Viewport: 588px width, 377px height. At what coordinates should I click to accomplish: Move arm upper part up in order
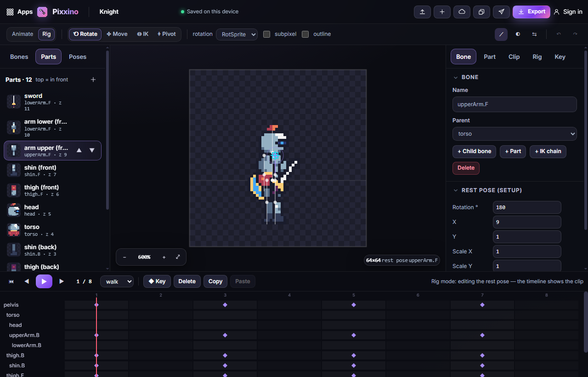[x=79, y=150]
